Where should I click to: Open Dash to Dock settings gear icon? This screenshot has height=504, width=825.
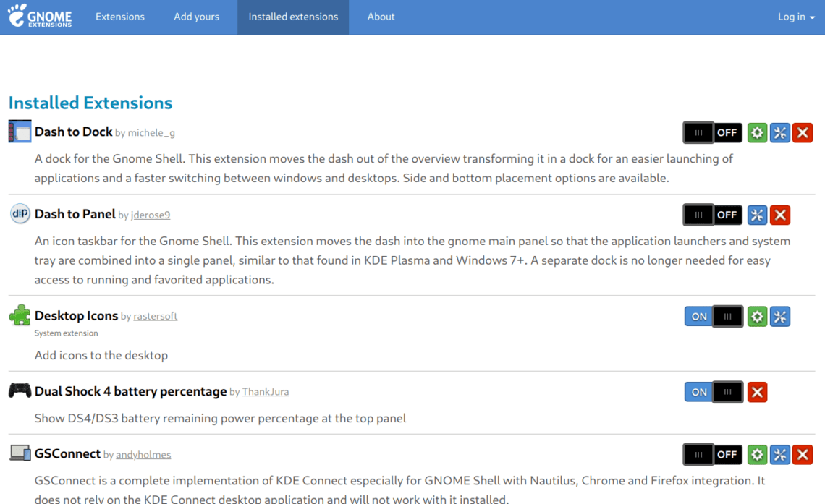point(757,132)
